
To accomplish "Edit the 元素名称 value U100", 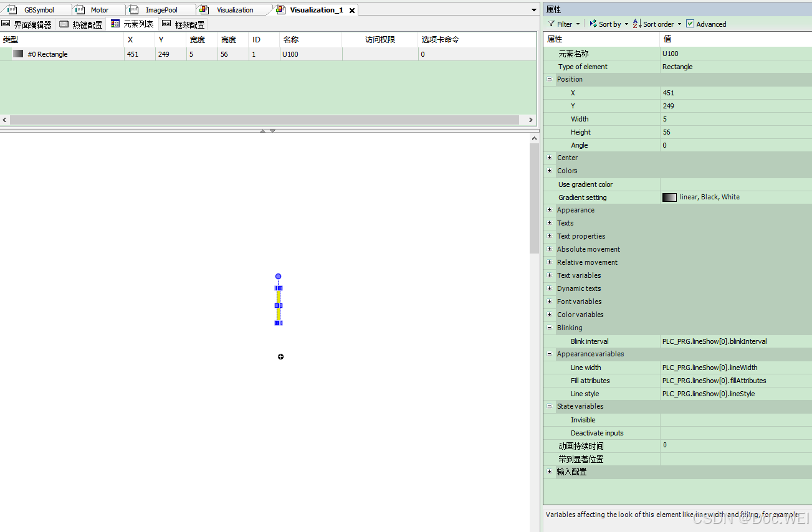I will (736, 54).
